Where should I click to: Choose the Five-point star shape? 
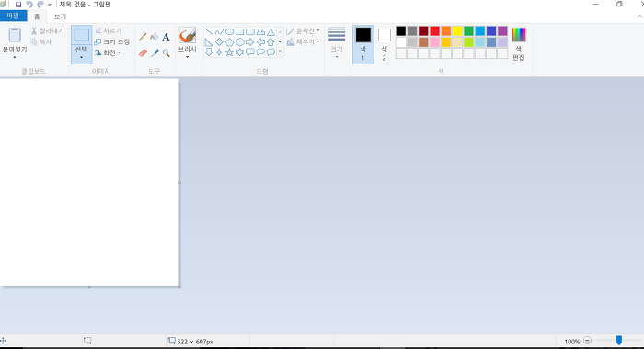pyautogui.click(x=230, y=52)
